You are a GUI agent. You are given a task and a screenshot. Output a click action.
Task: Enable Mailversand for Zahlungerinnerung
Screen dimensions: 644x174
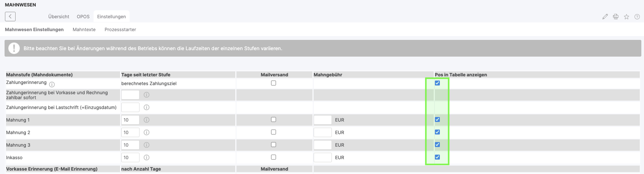tap(274, 83)
